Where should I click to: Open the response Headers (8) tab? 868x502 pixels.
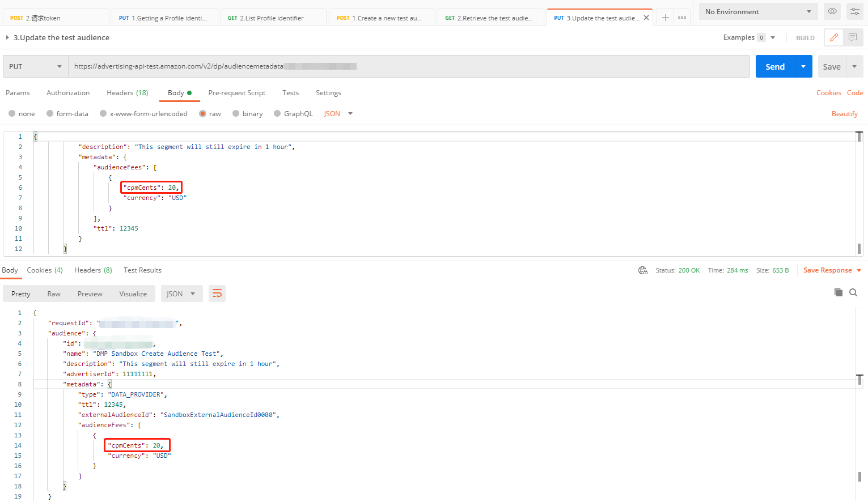[x=93, y=270]
